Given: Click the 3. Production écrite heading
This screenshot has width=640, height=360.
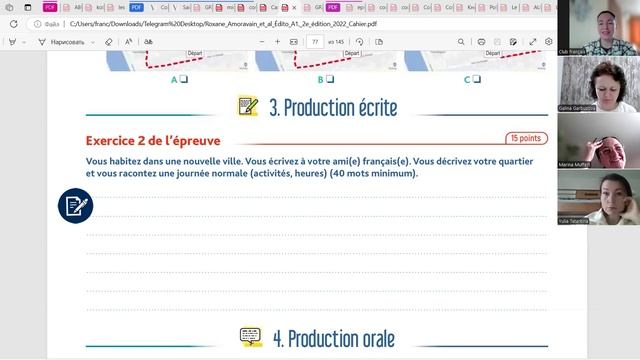Looking at the screenshot, I should click(x=333, y=108).
